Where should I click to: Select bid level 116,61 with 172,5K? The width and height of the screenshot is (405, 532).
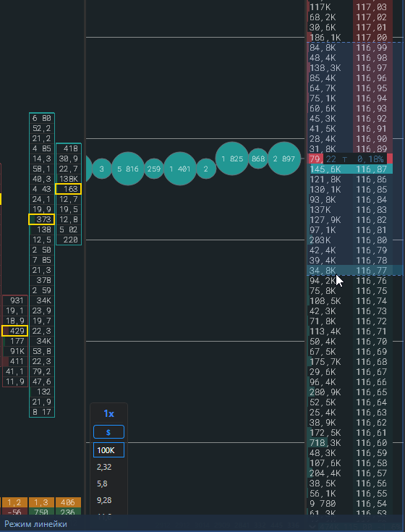click(351, 433)
